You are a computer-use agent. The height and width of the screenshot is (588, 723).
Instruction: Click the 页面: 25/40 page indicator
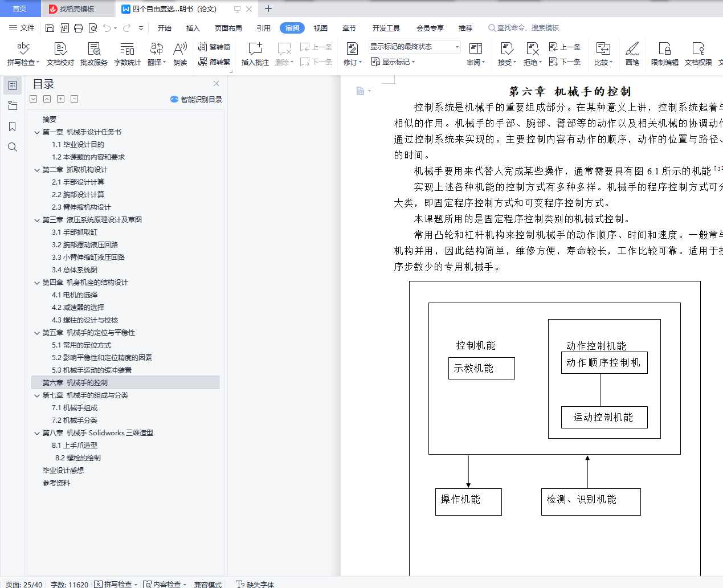[24, 584]
